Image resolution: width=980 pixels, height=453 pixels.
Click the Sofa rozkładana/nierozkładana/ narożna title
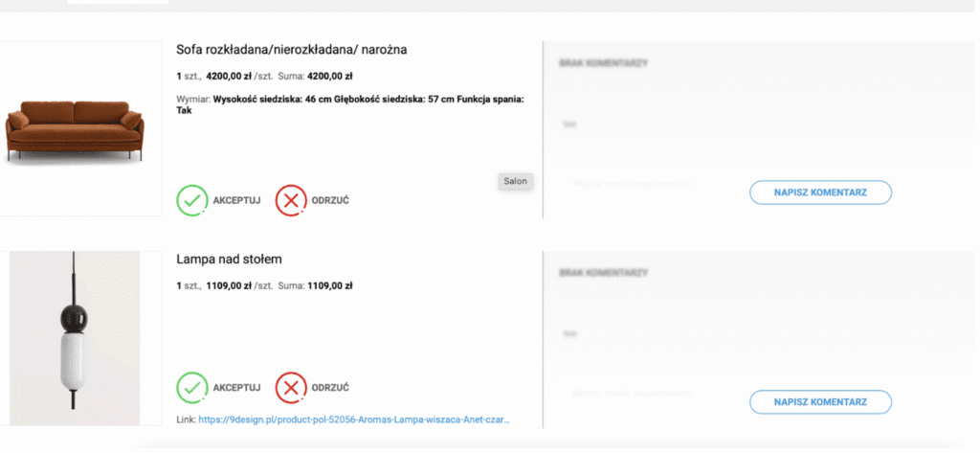pos(291,50)
